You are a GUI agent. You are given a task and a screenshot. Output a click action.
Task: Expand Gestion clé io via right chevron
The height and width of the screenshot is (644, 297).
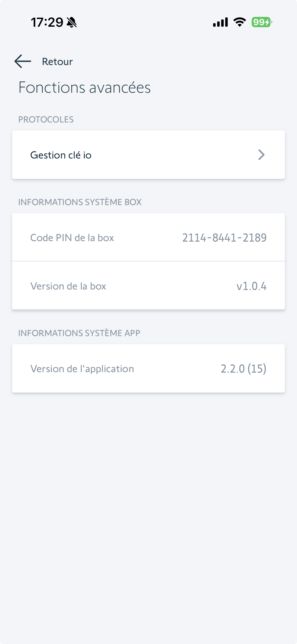click(261, 155)
